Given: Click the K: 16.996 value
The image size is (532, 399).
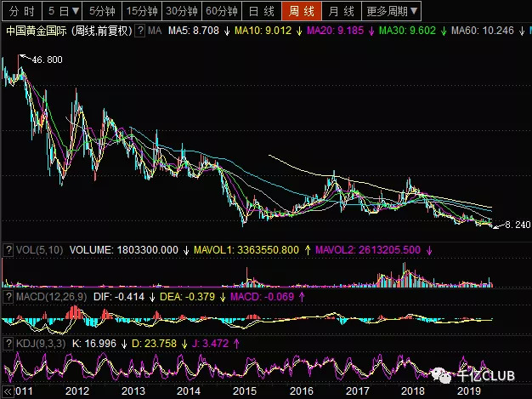Looking at the screenshot, I should pyautogui.click(x=94, y=344).
